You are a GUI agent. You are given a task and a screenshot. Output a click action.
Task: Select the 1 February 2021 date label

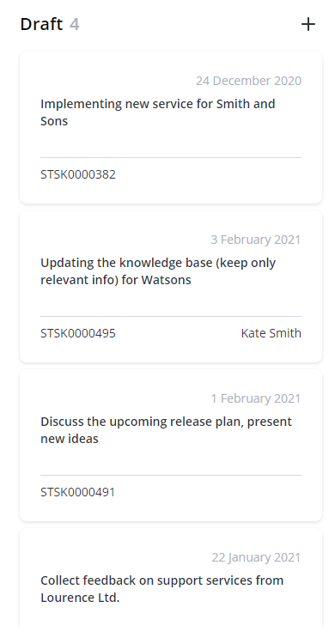click(x=256, y=398)
